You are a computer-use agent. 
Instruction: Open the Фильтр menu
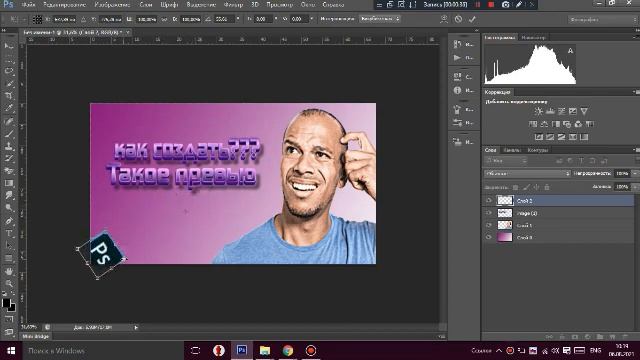click(233, 5)
